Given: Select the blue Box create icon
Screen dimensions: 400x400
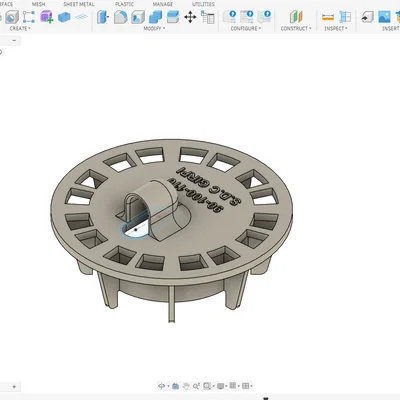Looking at the screenshot, I should coord(64,17).
